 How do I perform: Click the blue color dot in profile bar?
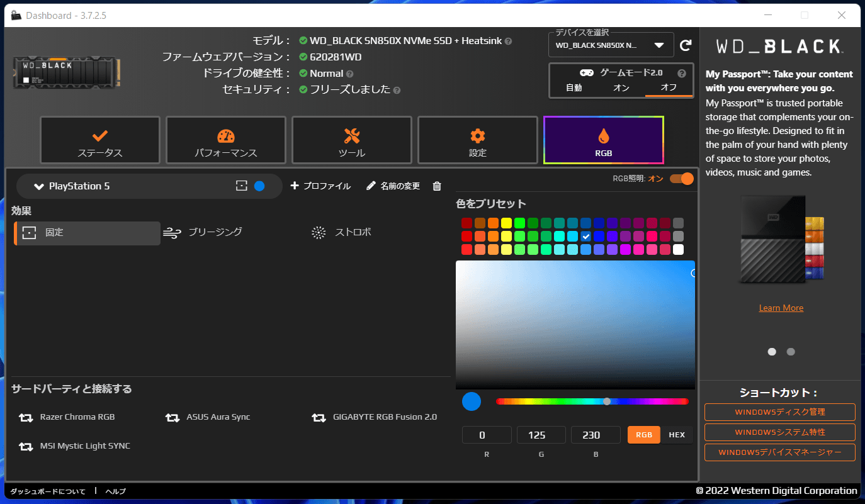(x=259, y=186)
